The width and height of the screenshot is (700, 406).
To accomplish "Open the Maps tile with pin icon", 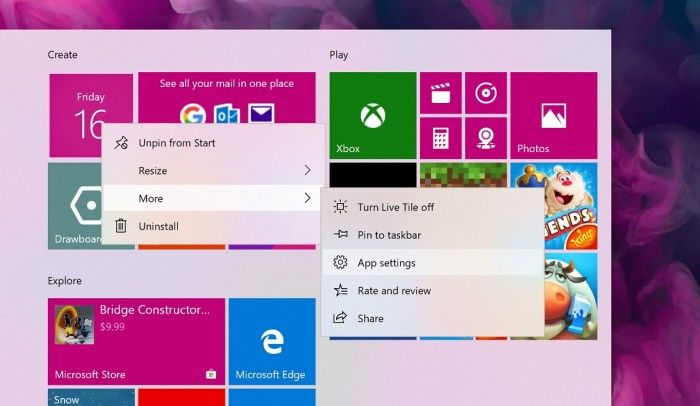I will [x=486, y=137].
